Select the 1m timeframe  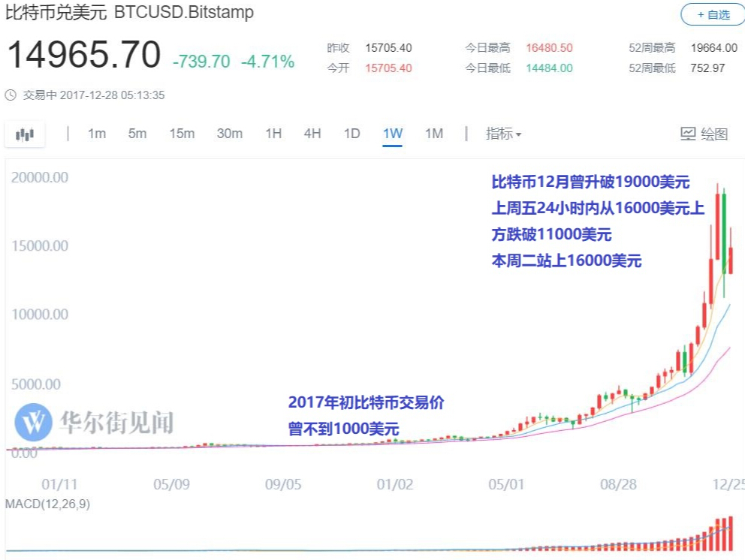pyautogui.click(x=97, y=134)
